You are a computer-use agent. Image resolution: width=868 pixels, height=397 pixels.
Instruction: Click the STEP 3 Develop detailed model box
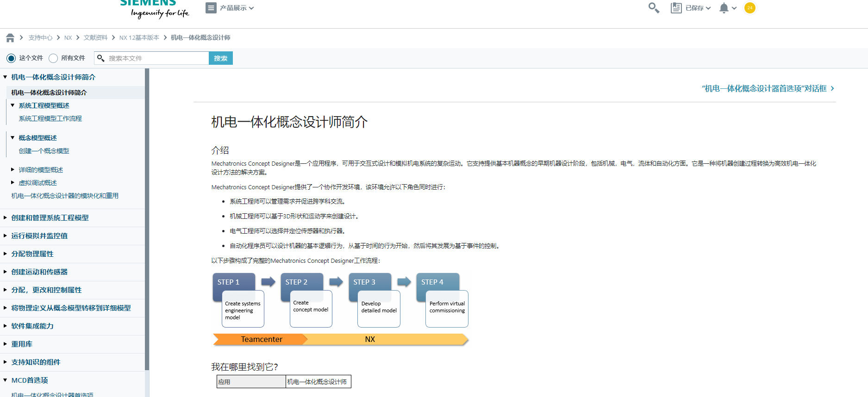click(375, 300)
